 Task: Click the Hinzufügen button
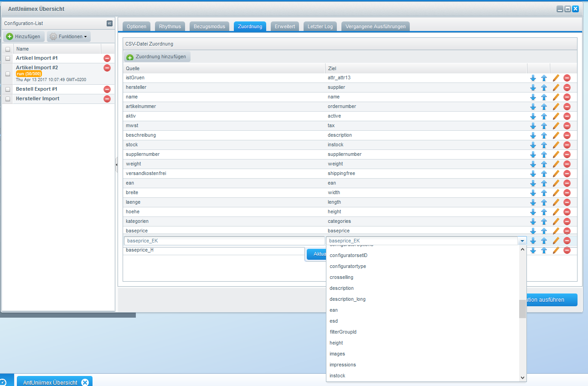pos(24,36)
